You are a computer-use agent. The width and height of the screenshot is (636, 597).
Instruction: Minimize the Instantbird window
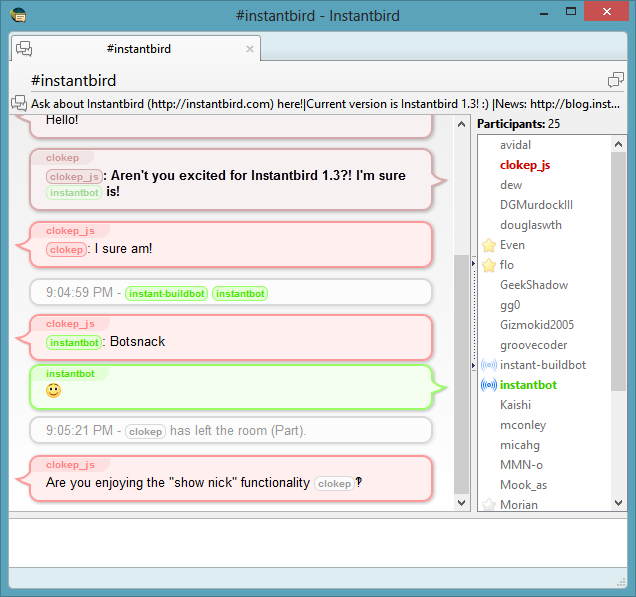coord(544,13)
